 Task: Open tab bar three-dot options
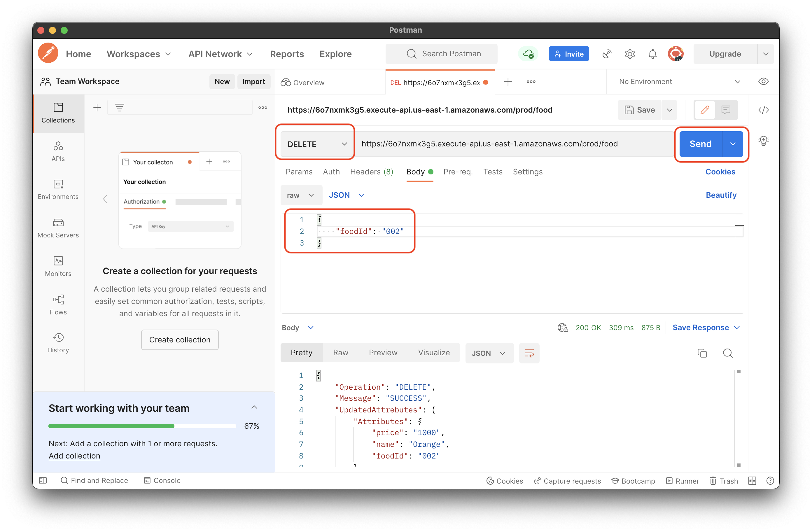531,82
